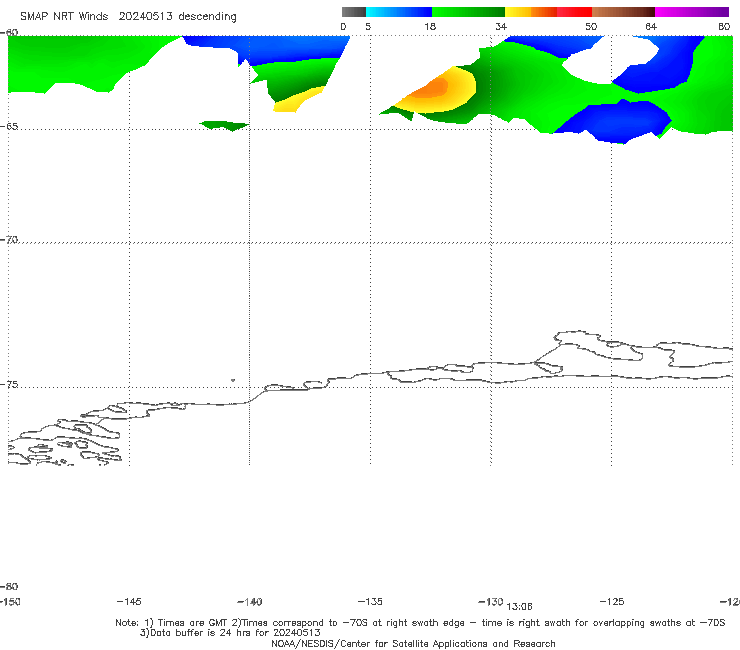Click the '34' color scale label
Image resolution: width=740 pixels, height=650 pixels.
tap(501, 26)
